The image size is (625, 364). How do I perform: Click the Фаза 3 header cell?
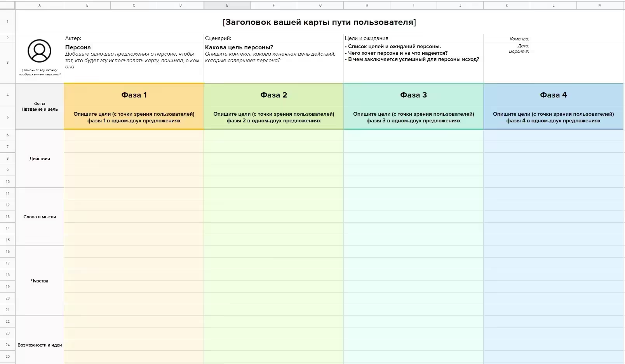pos(413,95)
